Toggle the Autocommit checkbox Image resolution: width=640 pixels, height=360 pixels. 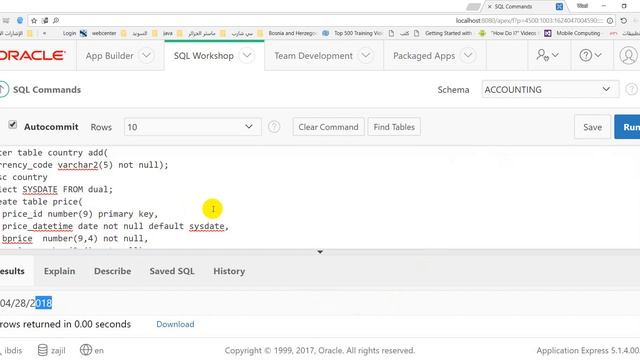(x=13, y=124)
